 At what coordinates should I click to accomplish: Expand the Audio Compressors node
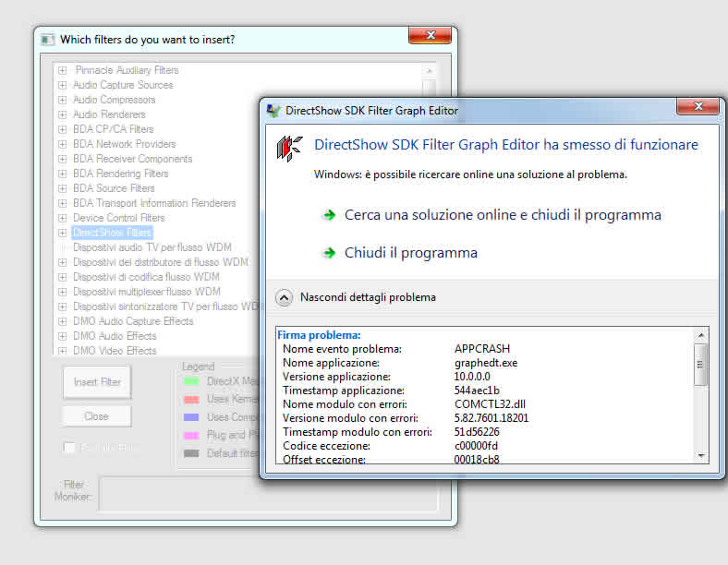pyautogui.click(x=63, y=100)
